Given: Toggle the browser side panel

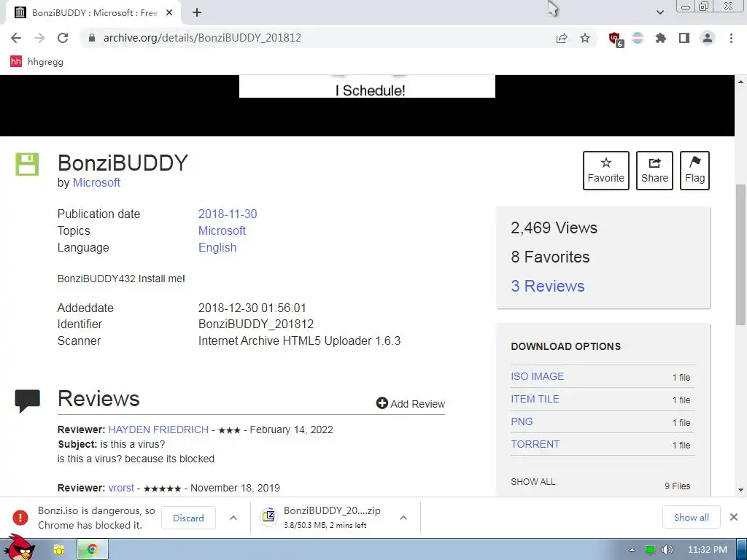Looking at the screenshot, I should [684, 38].
